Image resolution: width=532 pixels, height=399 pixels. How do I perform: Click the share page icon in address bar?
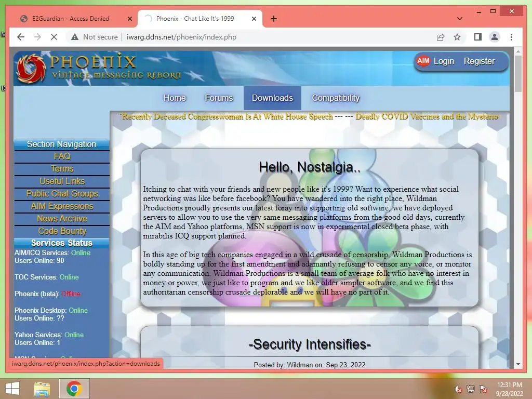coord(441,37)
